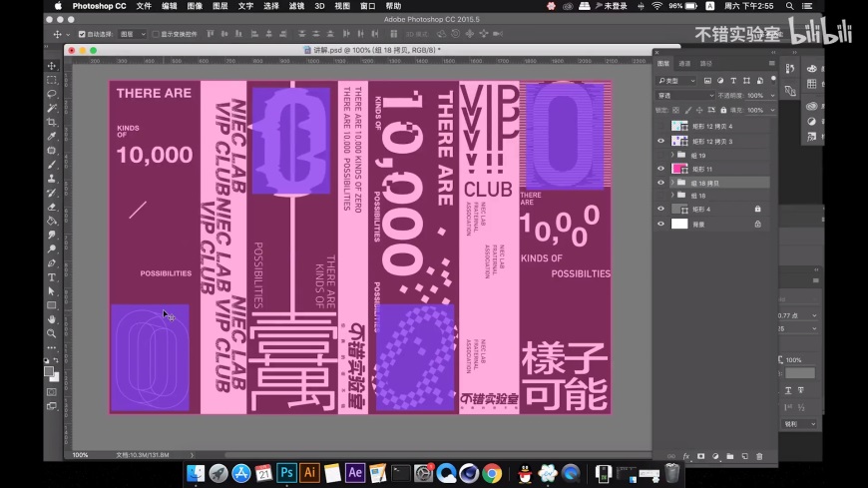Open the 类型 layer filter dropdown
Viewport: 868px width, 488px height.
click(676, 81)
